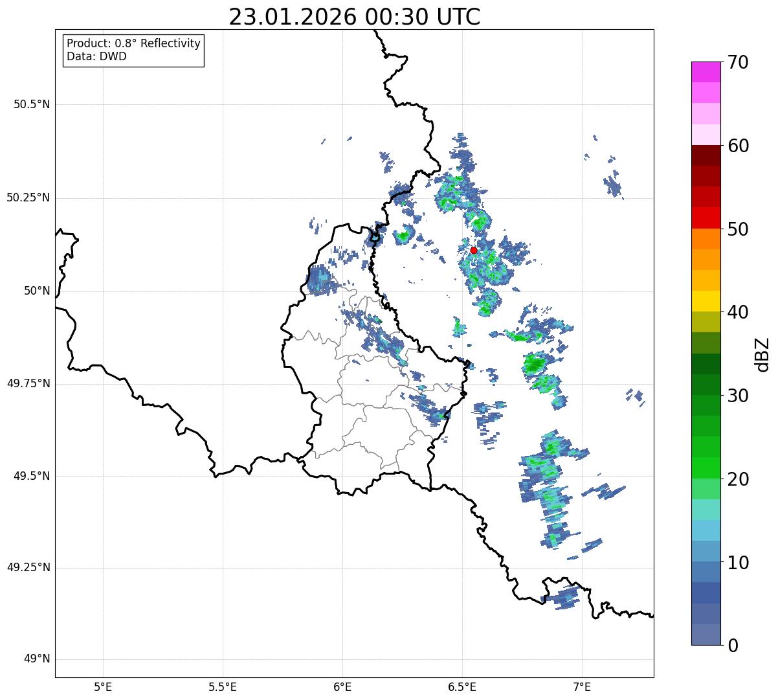Click the dark red colorbar swatch below 60
This screenshot has height=700, width=778.
(706, 155)
